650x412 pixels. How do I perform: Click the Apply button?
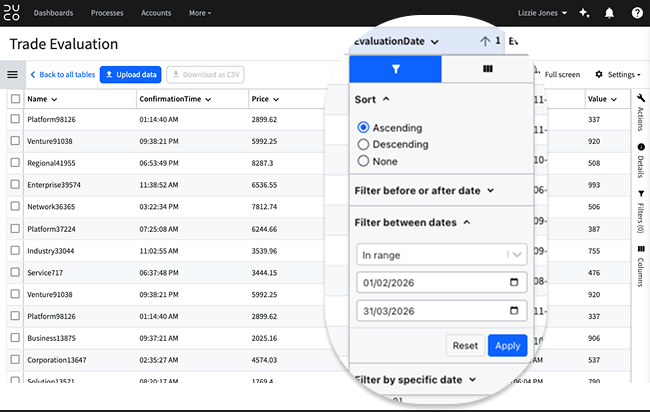pyautogui.click(x=507, y=345)
